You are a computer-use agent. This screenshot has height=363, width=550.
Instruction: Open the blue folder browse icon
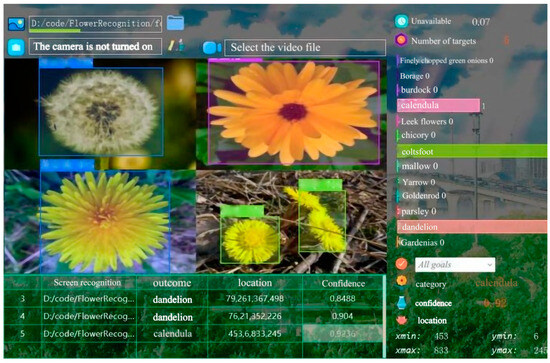175,23
